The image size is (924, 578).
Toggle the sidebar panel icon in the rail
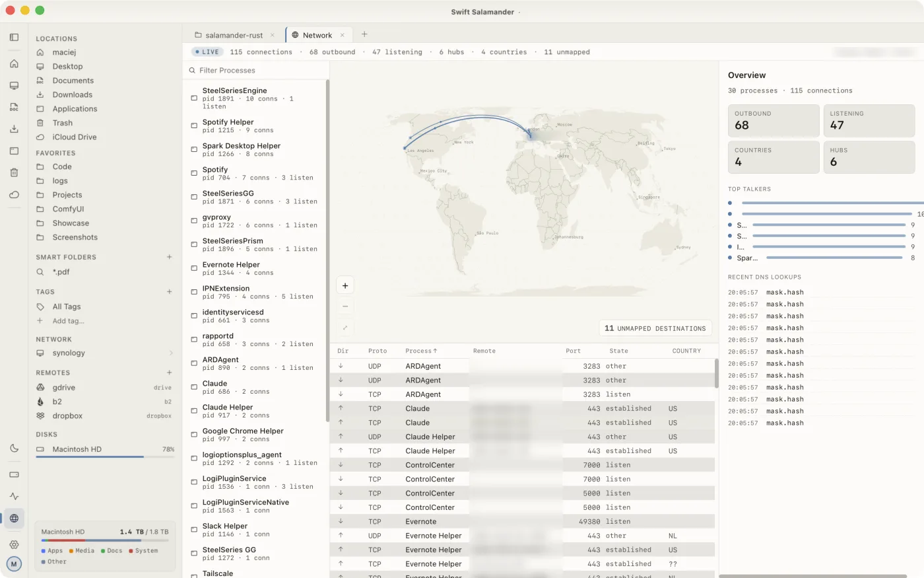[14, 38]
